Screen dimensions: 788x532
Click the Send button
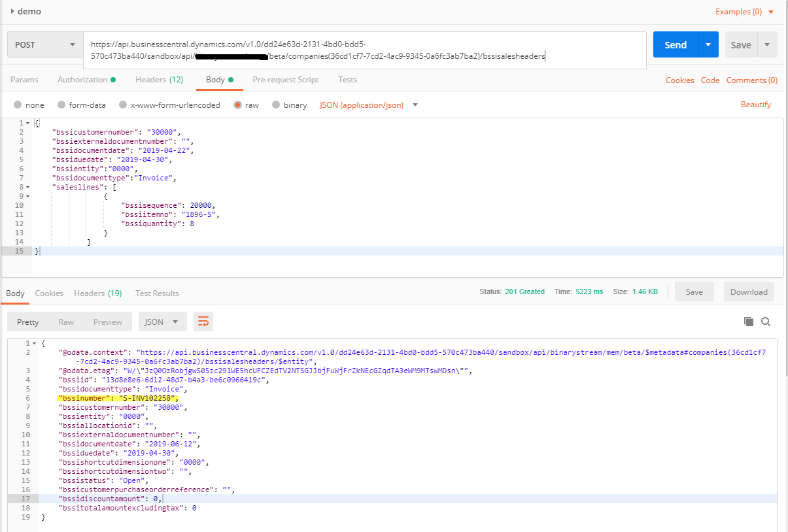coord(675,44)
